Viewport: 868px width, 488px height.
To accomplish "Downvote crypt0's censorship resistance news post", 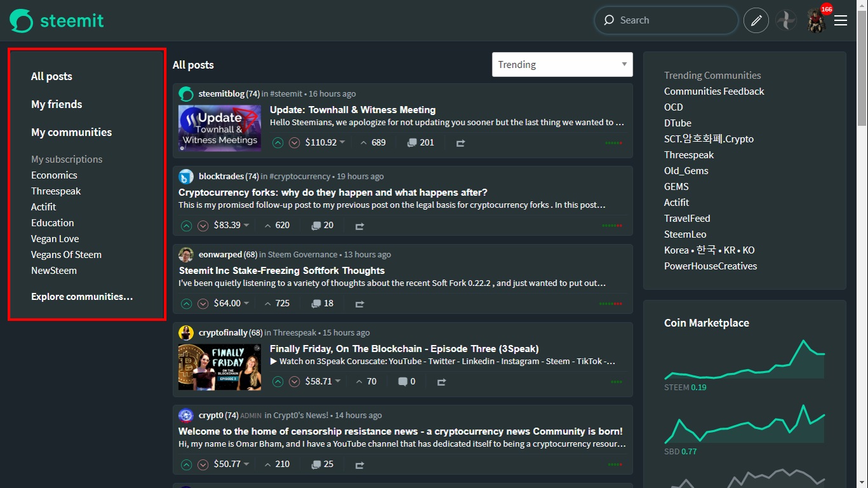I will pos(203,464).
